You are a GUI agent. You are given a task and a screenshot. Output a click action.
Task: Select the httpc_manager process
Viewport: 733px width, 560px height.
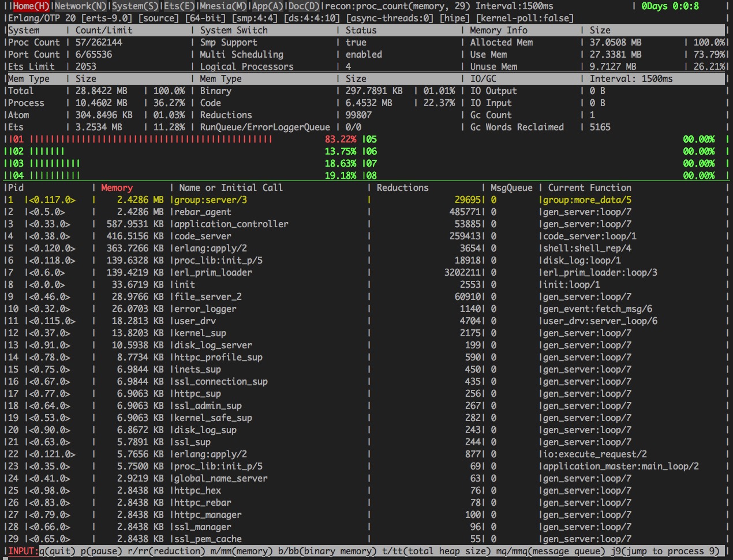[x=207, y=514]
